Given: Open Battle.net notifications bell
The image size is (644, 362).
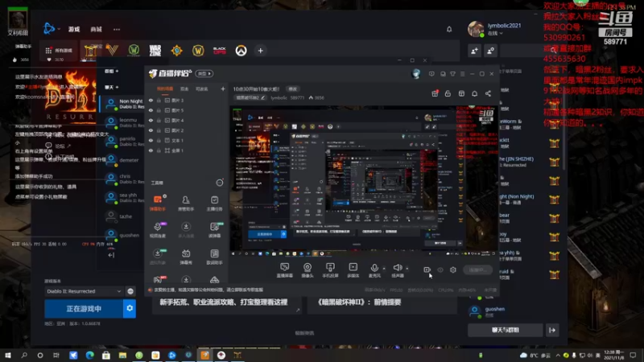Looking at the screenshot, I should tap(449, 29).
